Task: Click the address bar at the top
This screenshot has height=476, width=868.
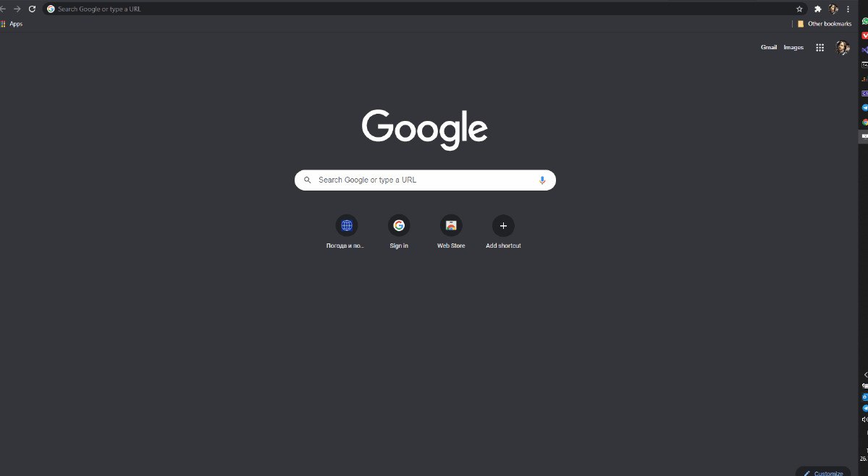Action: pyautogui.click(x=425, y=9)
